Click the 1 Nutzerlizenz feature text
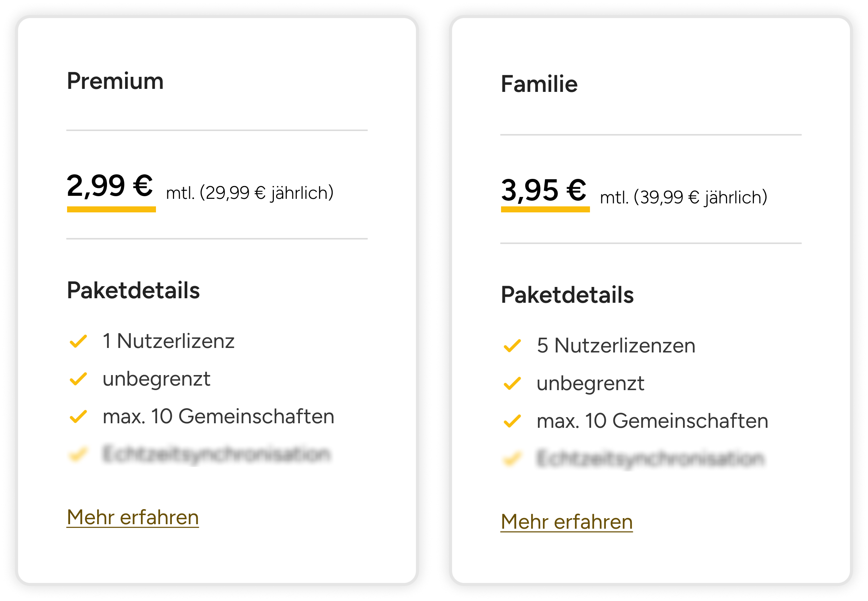The image size is (868, 601). click(x=168, y=341)
